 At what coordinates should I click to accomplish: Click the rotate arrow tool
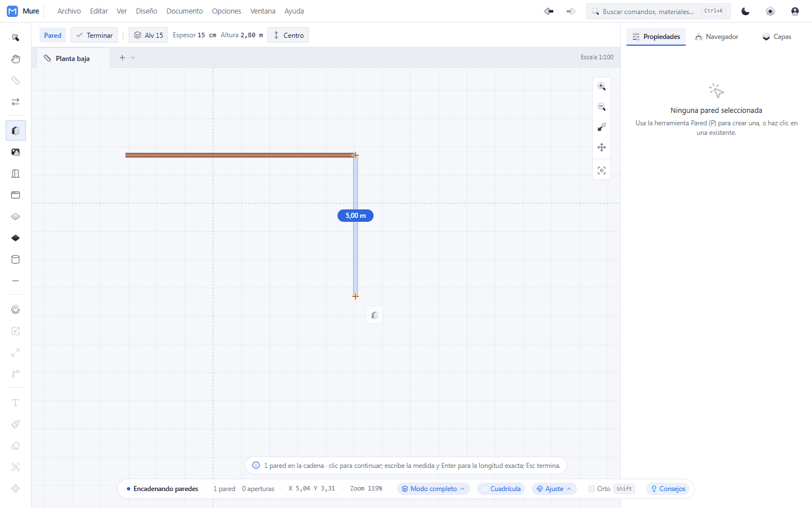click(16, 309)
